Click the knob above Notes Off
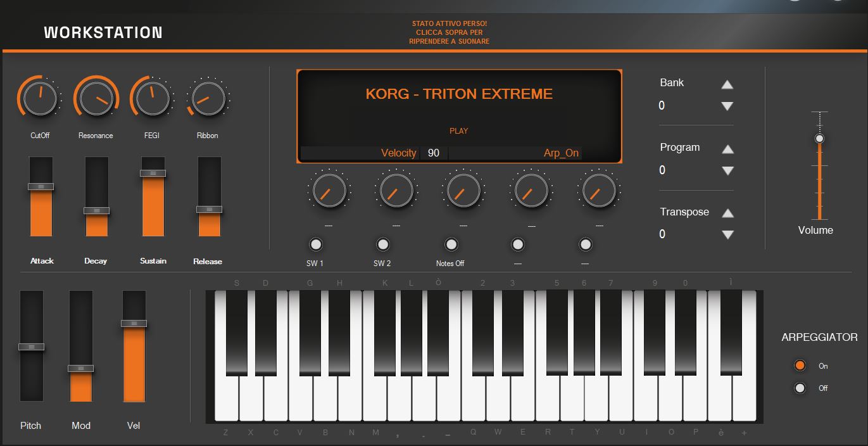This screenshot has width=868, height=446. (464, 191)
